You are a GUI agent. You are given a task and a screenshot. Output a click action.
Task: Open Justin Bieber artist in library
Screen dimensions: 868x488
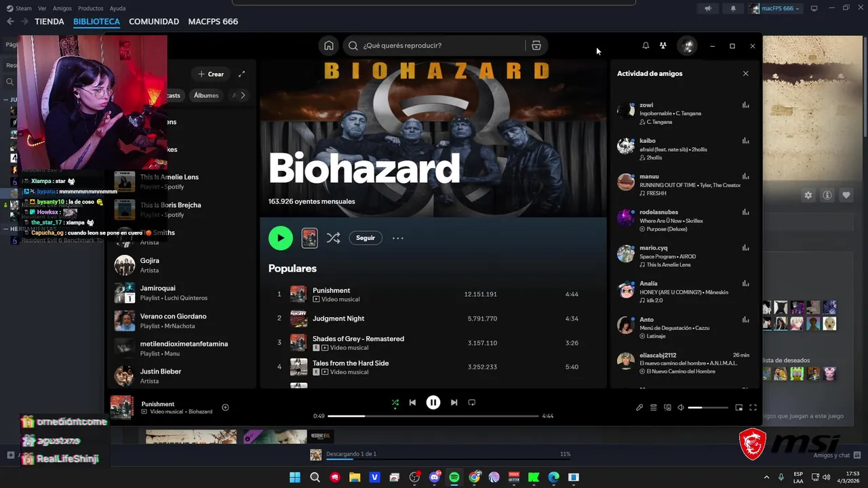pyautogui.click(x=183, y=375)
